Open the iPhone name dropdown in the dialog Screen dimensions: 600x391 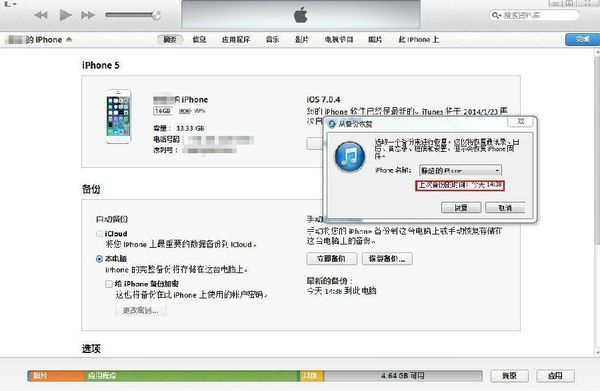click(460, 170)
